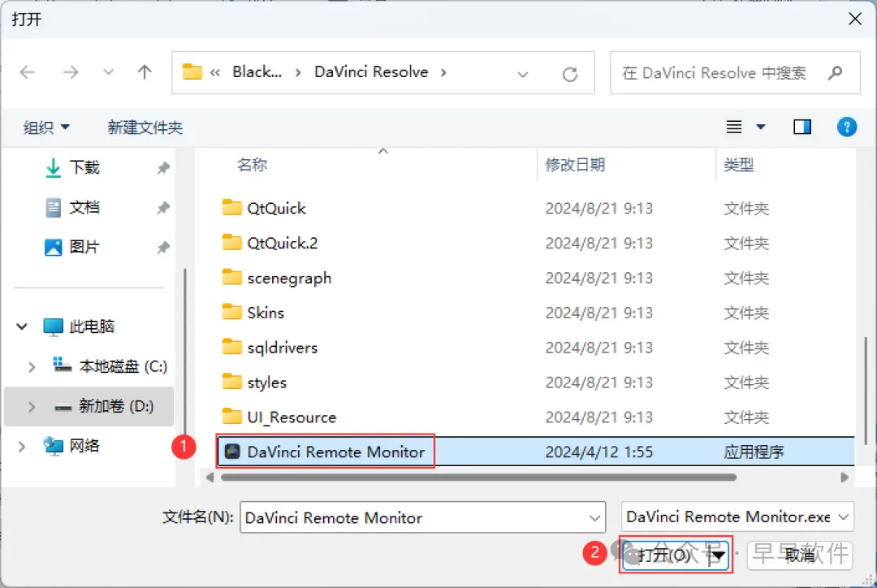Image resolution: width=877 pixels, height=588 pixels.
Task: Select 新加卷 (D:) drive
Action: pos(116,406)
